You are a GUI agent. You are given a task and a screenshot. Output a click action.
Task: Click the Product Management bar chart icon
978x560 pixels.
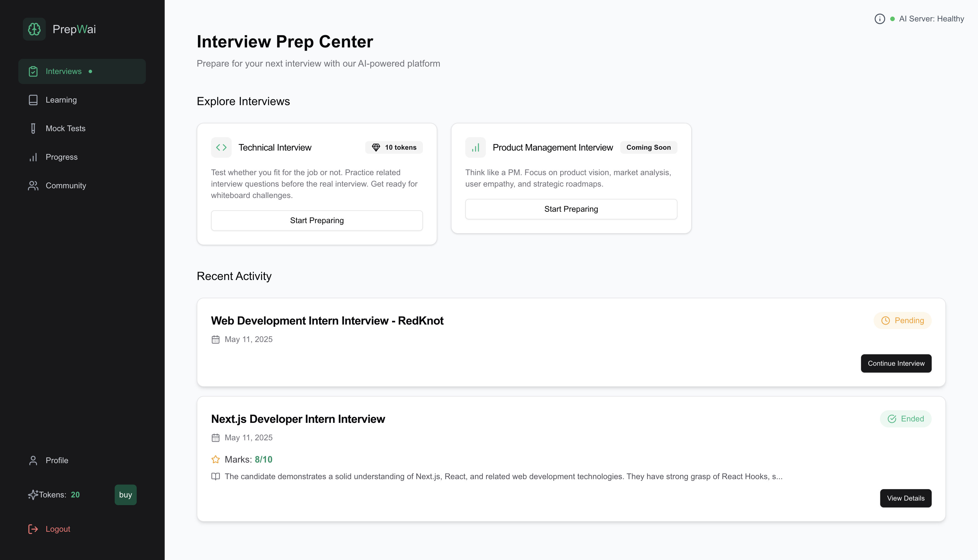[x=475, y=147]
